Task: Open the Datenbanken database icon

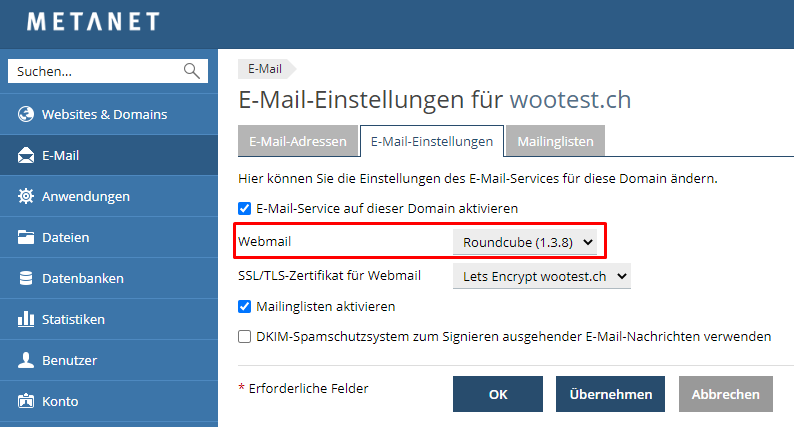Action: click(26, 278)
